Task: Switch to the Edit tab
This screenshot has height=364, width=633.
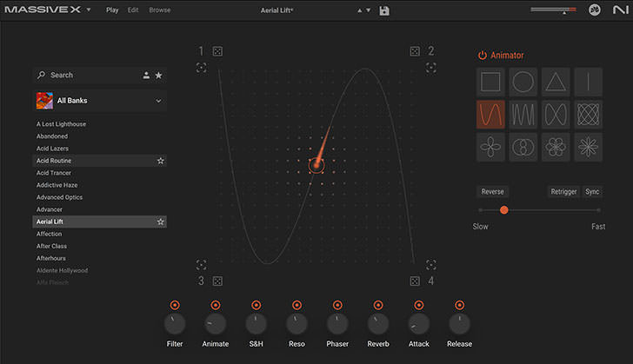Action: pos(133,10)
